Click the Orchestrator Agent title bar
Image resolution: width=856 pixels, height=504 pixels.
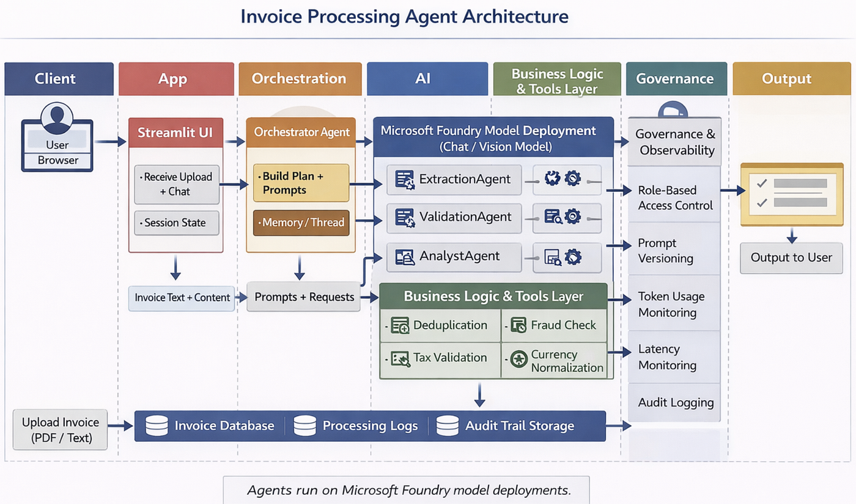[301, 132]
